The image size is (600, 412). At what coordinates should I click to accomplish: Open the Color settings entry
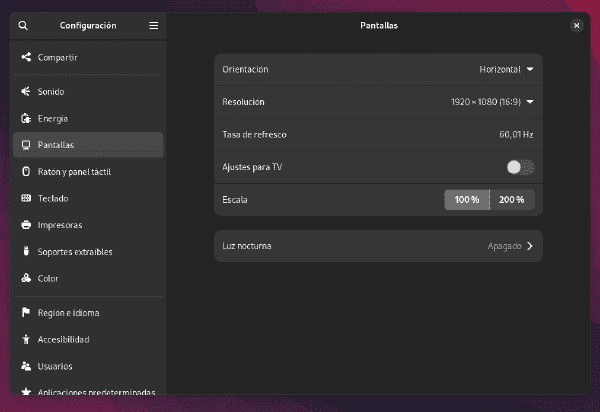[x=88, y=278]
